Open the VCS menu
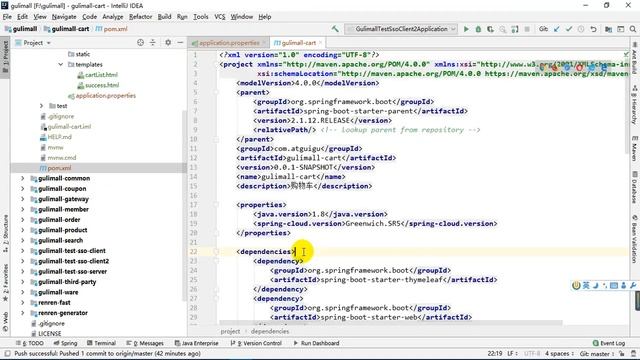The width and height of the screenshot is (640, 360). click(x=220, y=17)
